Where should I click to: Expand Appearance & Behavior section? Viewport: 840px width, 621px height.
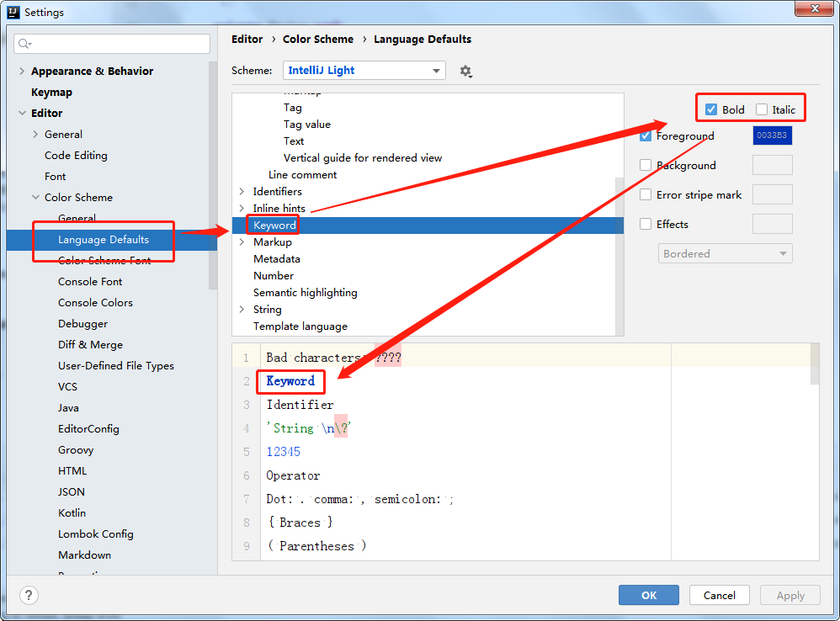tap(22, 72)
